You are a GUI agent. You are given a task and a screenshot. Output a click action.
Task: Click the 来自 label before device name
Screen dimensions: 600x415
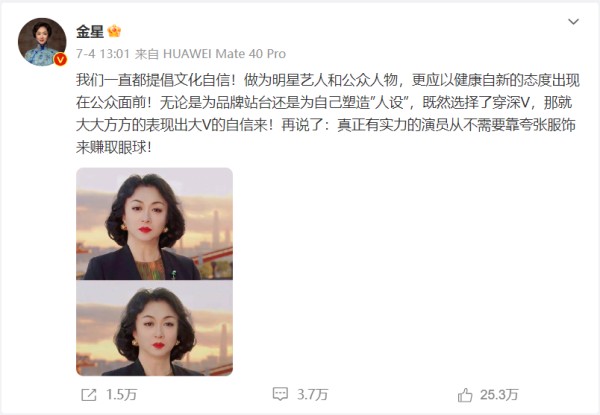click(147, 54)
